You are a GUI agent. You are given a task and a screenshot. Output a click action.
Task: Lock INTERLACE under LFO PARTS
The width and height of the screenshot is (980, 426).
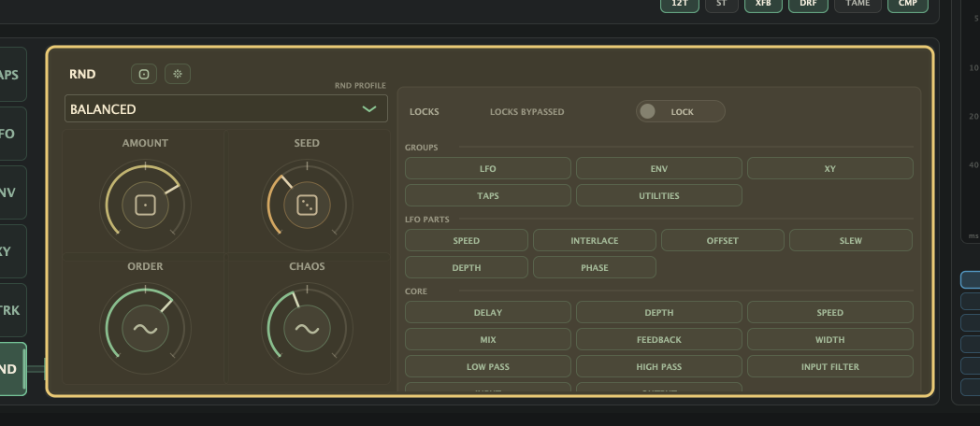point(595,240)
